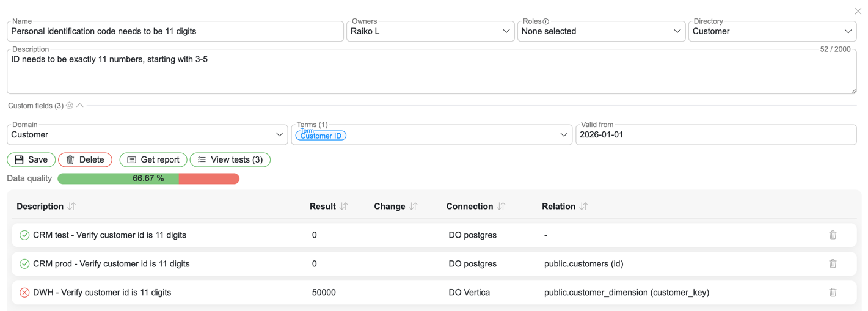The image size is (868, 311).
Task: Open View tests (3)
Action: point(230,160)
